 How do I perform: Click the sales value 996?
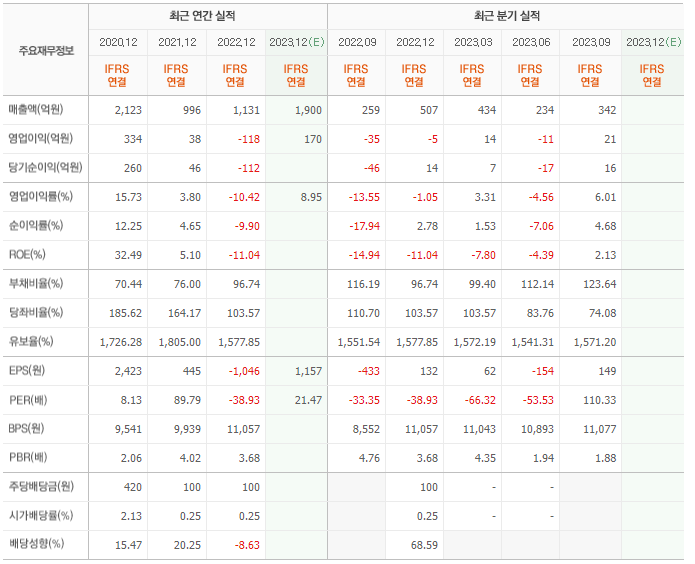click(x=192, y=110)
